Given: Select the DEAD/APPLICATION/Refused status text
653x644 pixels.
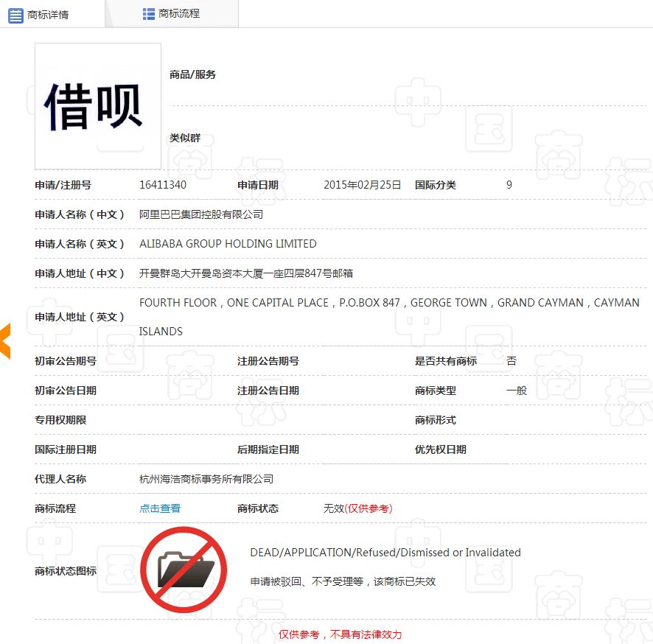Looking at the screenshot, I should [385, 553].
